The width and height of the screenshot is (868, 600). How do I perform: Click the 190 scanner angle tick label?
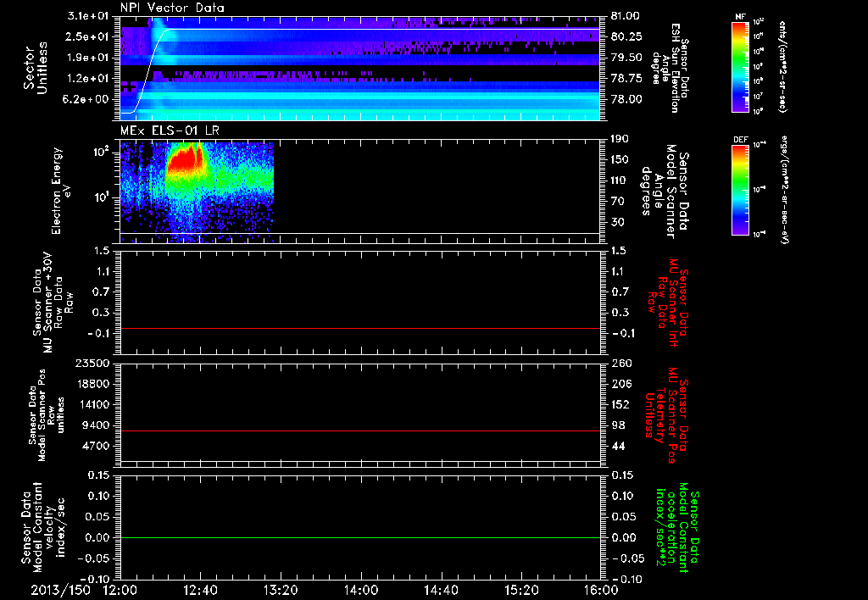(x=620, y=139)
